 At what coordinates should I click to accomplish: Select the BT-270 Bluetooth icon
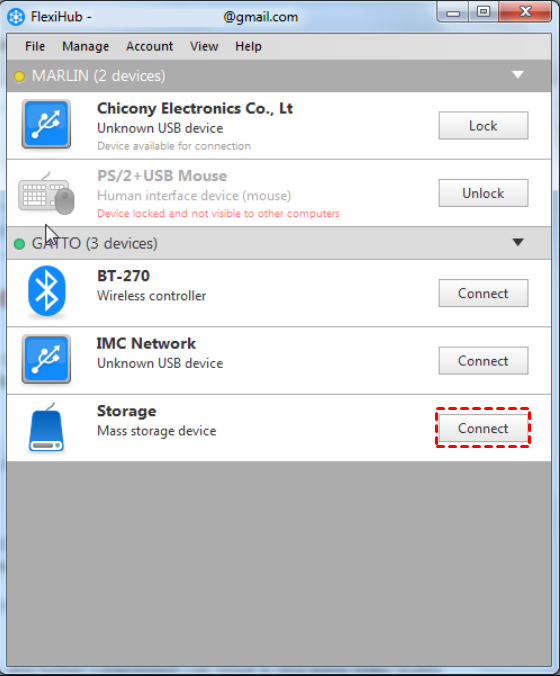coord(47,291)
